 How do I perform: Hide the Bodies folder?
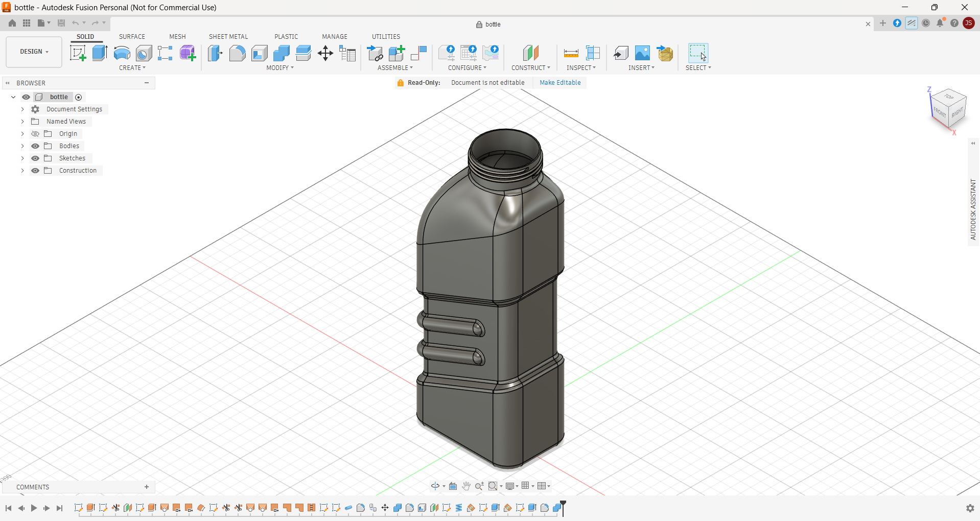pyautogui.click(x=35, y=146)
